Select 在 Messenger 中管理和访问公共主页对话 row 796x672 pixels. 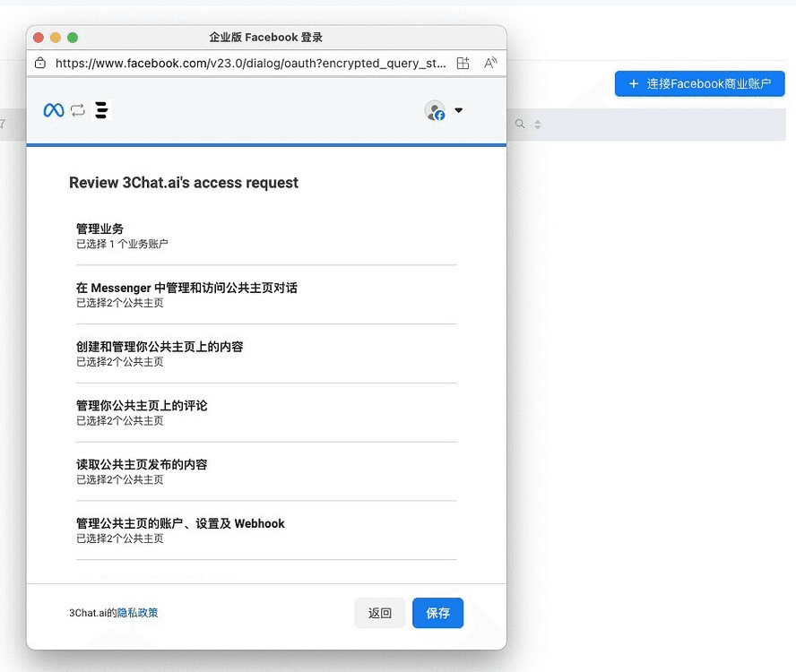tap(266, 295)
